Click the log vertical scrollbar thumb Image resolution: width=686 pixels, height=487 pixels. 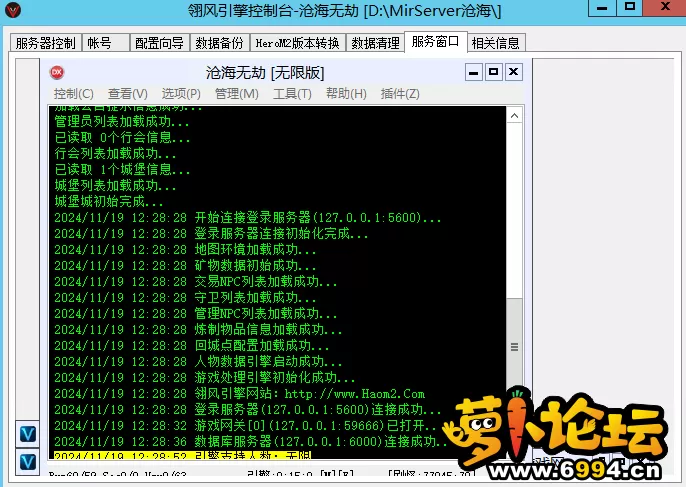click(514, 347)
